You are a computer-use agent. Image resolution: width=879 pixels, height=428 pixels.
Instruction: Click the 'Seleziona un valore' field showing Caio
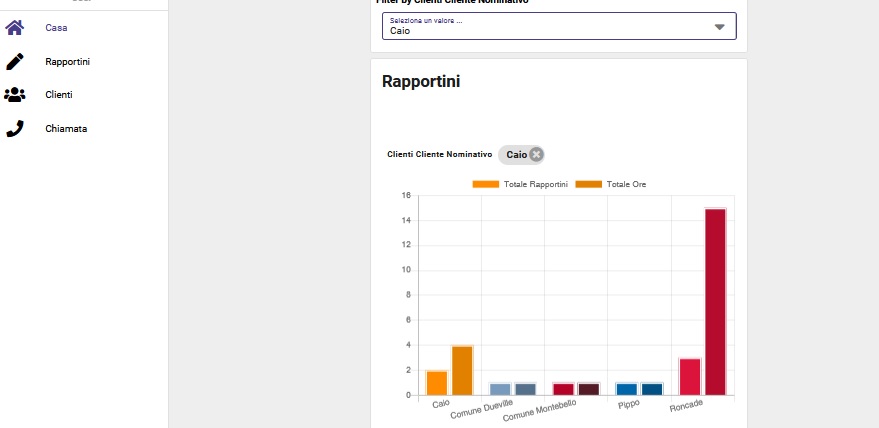(x=559, y=26)
